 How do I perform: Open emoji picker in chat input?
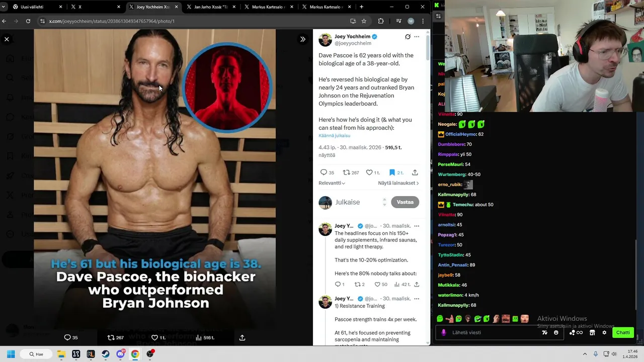pos(556,332)
